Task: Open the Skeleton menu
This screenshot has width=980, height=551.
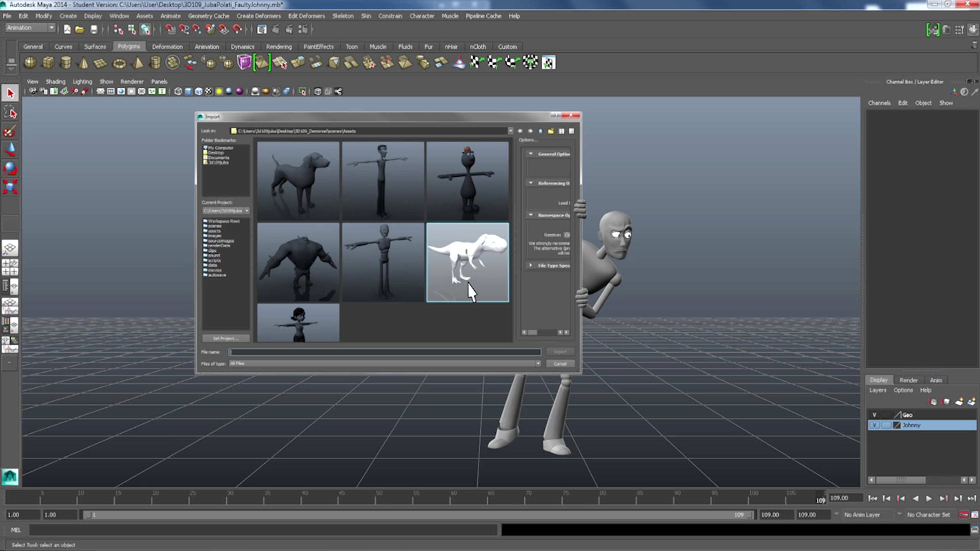Action: click(x=343, y=16)
